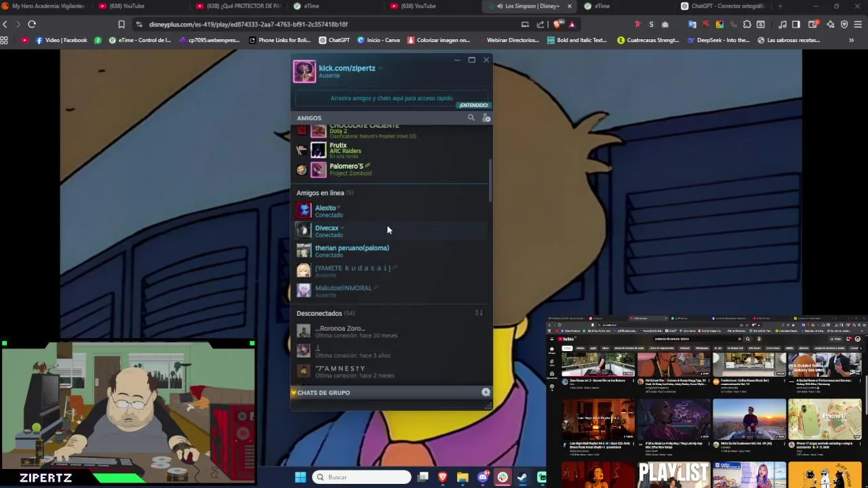Open Brave browser from the taskbar
Screen dimensions: 868x488
point(443,477)
